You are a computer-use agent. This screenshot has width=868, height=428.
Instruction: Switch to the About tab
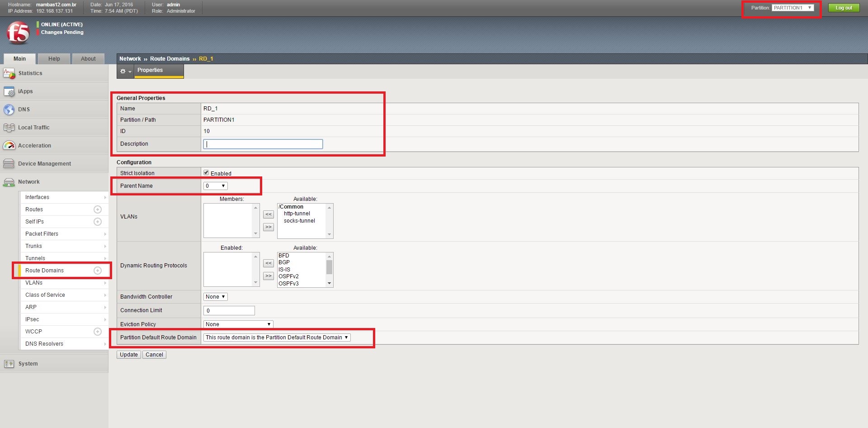[x=88, y=59]
